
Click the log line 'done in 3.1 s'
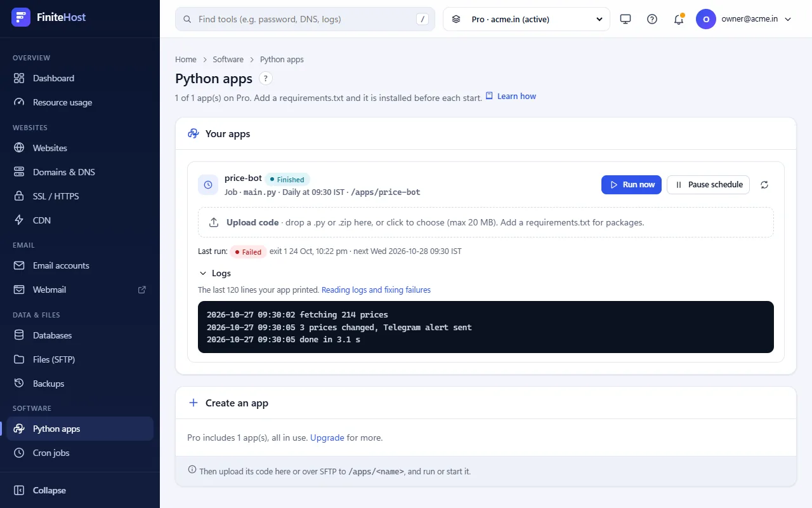point(284,340)
